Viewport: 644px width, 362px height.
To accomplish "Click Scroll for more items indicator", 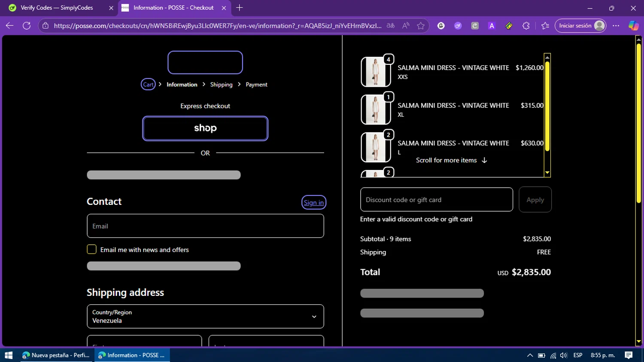I will [451, 160].
